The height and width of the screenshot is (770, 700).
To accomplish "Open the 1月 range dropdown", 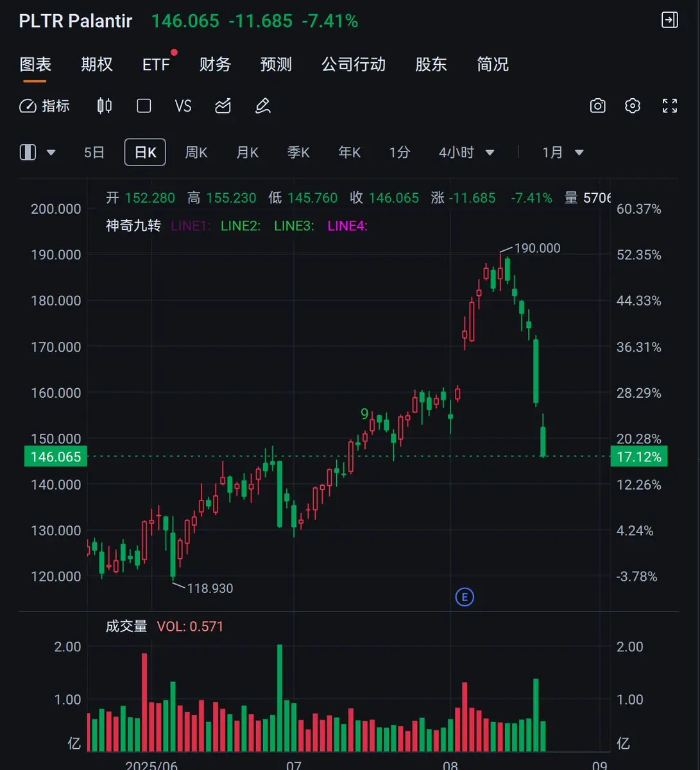I will pyautogui.click(x=563, y=152).
